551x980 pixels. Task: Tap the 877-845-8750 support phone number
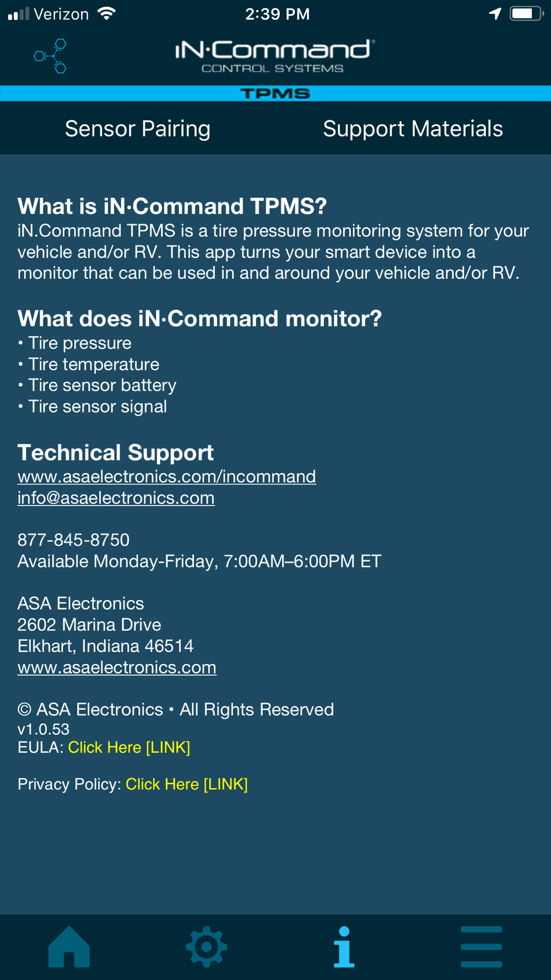pos(74,540)
